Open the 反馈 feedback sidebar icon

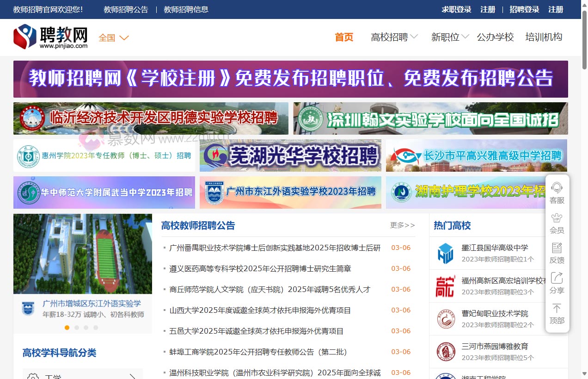(x=557, y=253)
